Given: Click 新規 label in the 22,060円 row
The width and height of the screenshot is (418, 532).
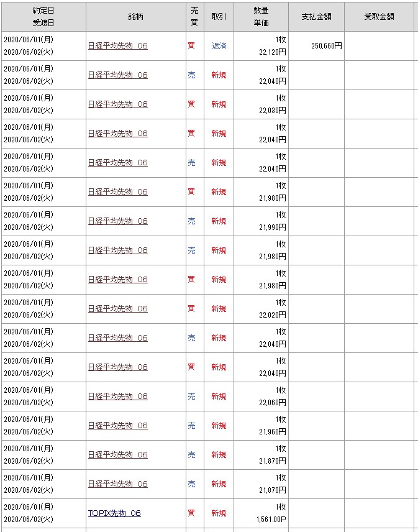Looking at the screenshot, I should click(219, 397).
